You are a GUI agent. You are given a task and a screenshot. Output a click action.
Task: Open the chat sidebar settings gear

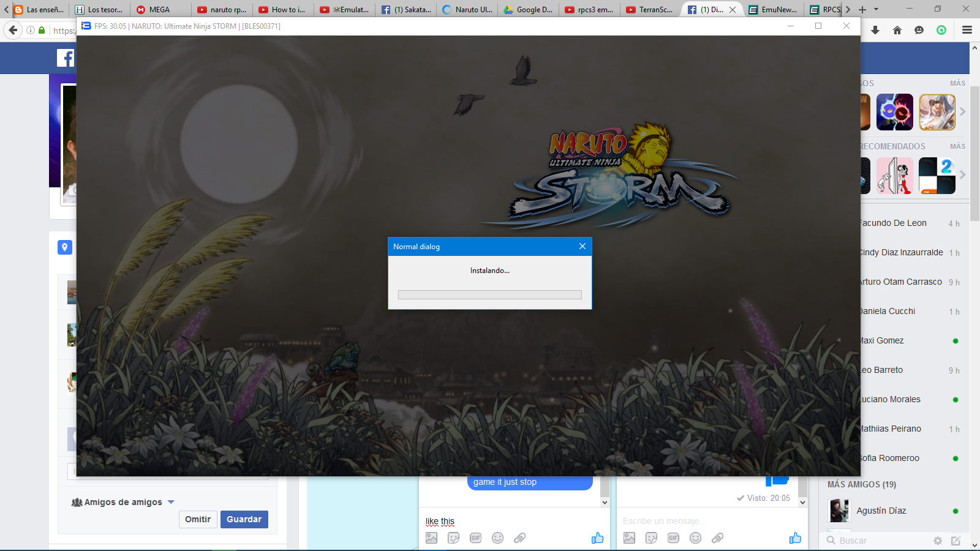[937, 541]
